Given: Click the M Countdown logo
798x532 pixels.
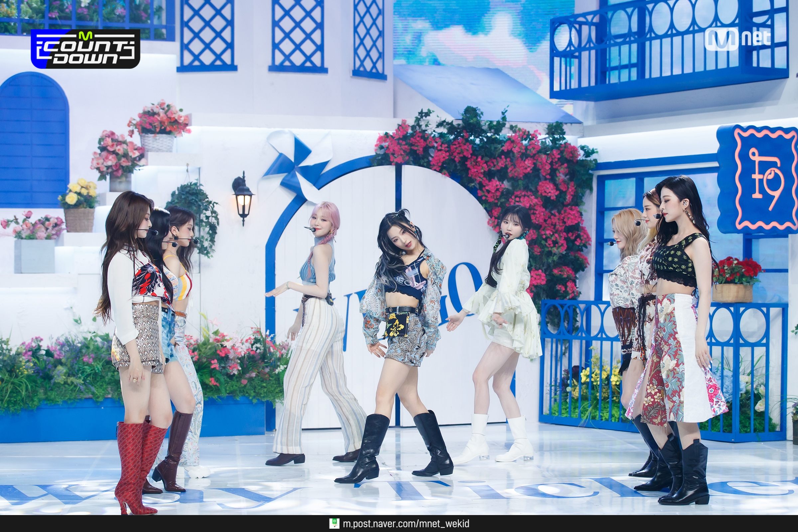Looking at the screenshot, I should 85,49.
